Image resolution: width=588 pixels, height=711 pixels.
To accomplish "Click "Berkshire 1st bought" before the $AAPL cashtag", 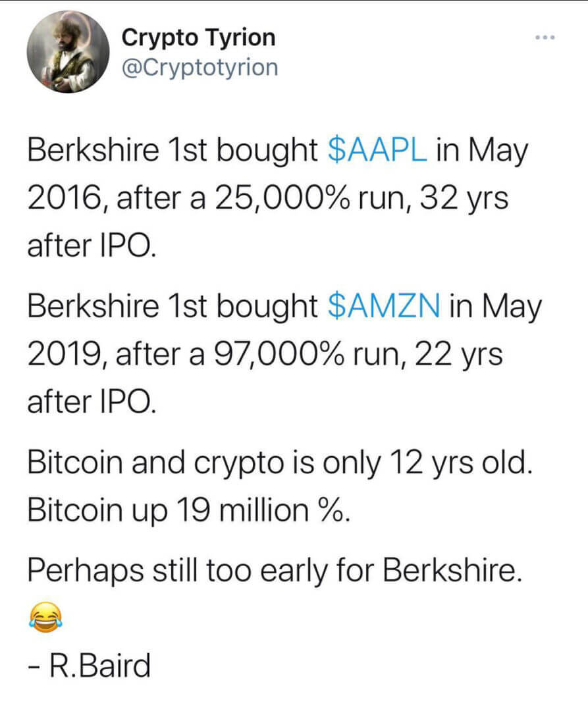I will click(171, 151).
